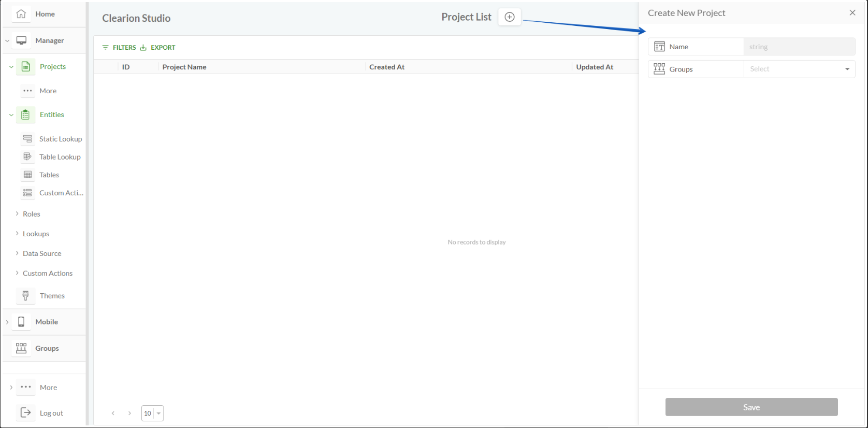868x428 pixels.
Task: Click the Name string input field
Action: click(799, 47)
